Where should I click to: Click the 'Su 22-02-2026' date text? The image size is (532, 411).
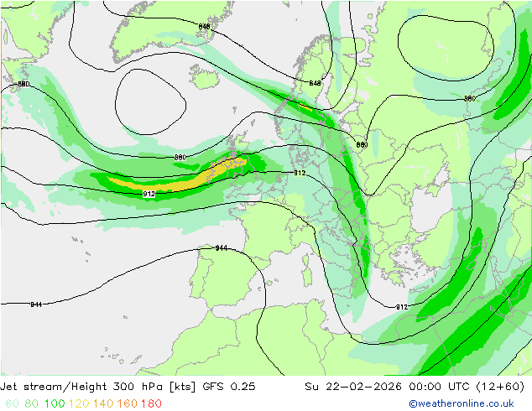[x=353, y=387]
